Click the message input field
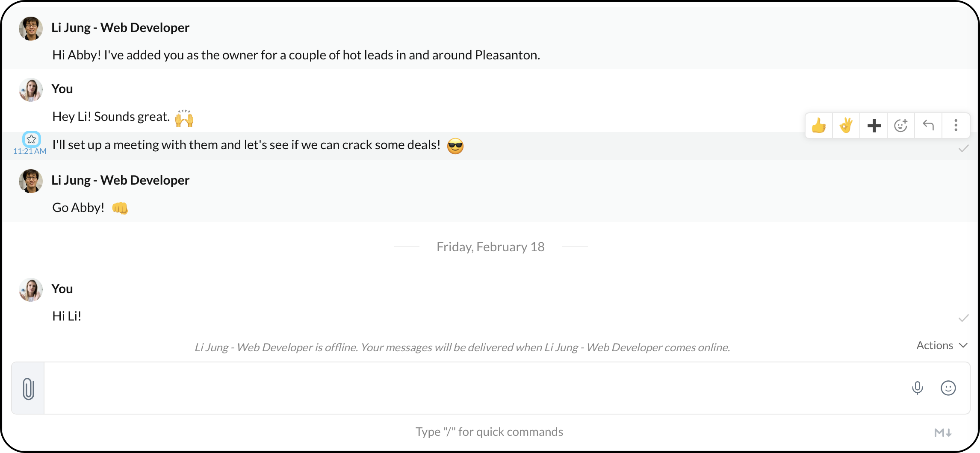Viewport: 980px width, 453px height. 470,388
